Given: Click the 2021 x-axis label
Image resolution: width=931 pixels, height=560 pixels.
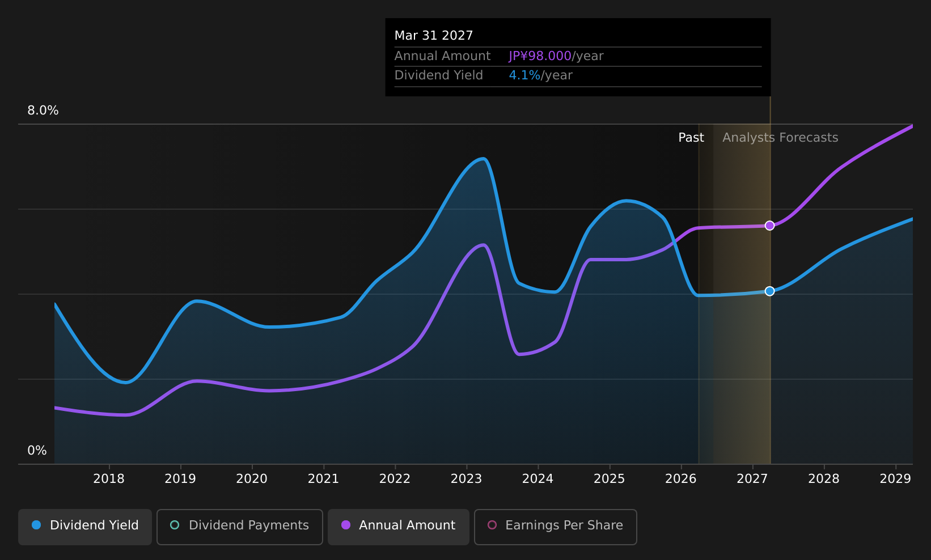Looking at the screenshot, I should (x=323, y=479).
